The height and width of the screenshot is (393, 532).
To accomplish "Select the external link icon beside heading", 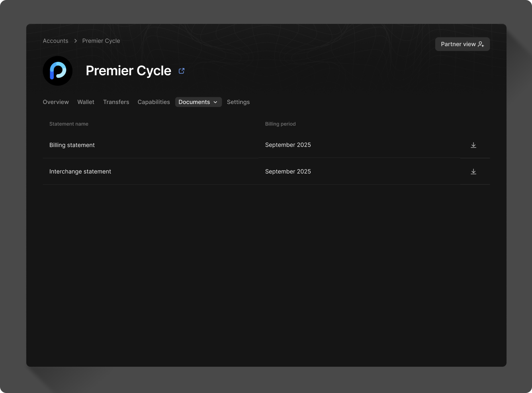I will point(182,71).
